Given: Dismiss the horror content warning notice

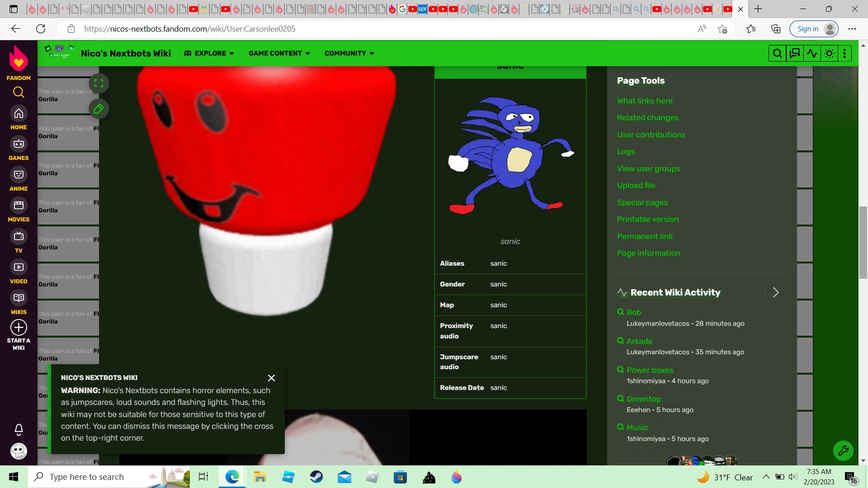Looking at the screenshot, I should click(271, 378).
